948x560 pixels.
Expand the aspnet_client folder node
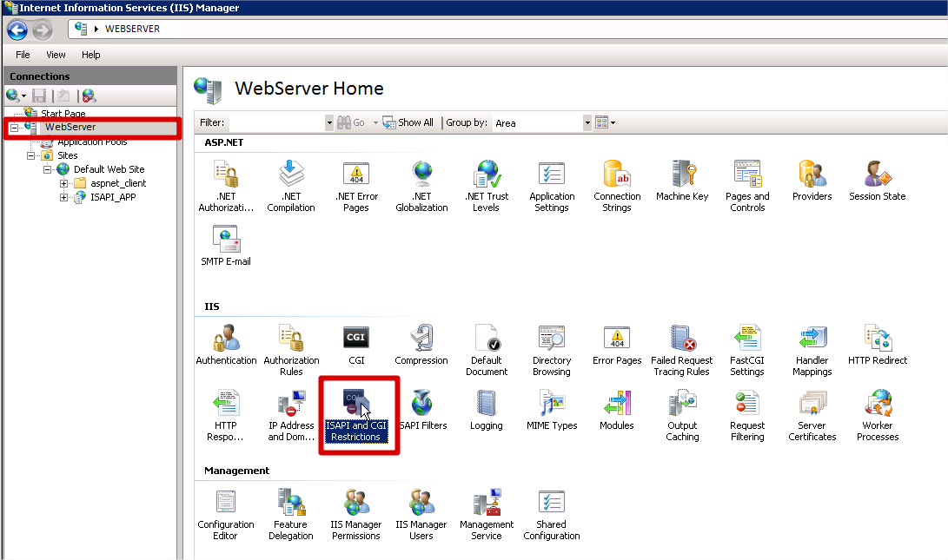64,183
